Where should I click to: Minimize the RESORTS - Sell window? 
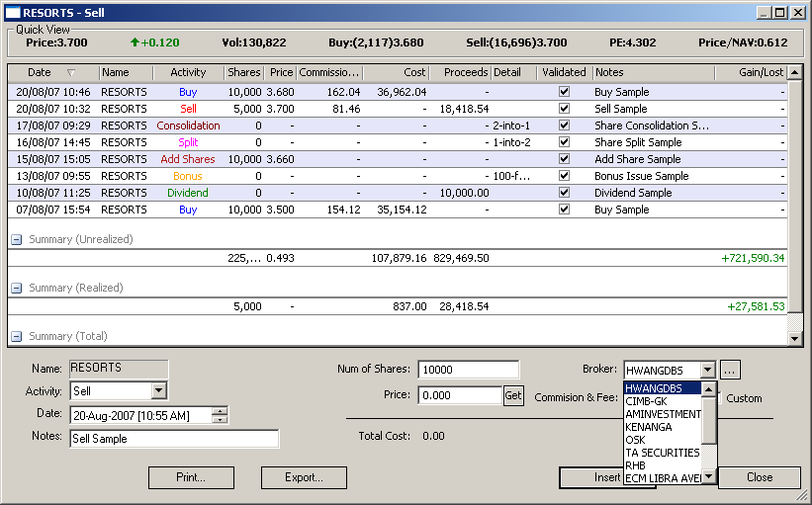click(765, 13)
